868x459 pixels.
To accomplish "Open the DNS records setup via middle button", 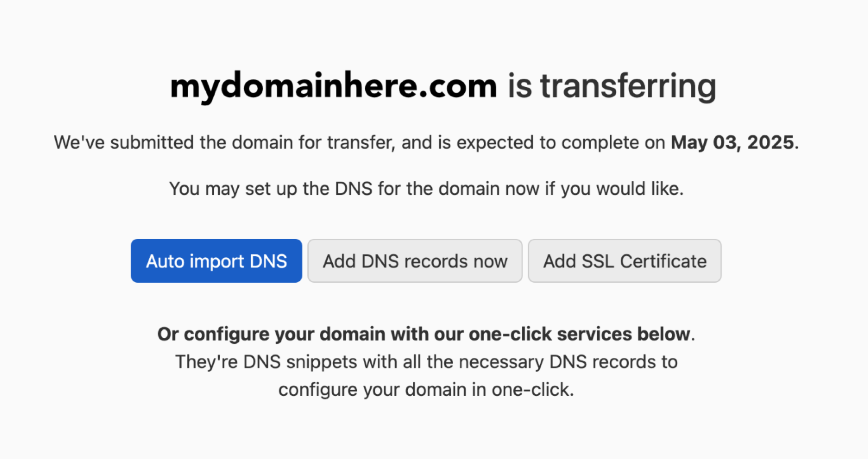I will (415, 260).
